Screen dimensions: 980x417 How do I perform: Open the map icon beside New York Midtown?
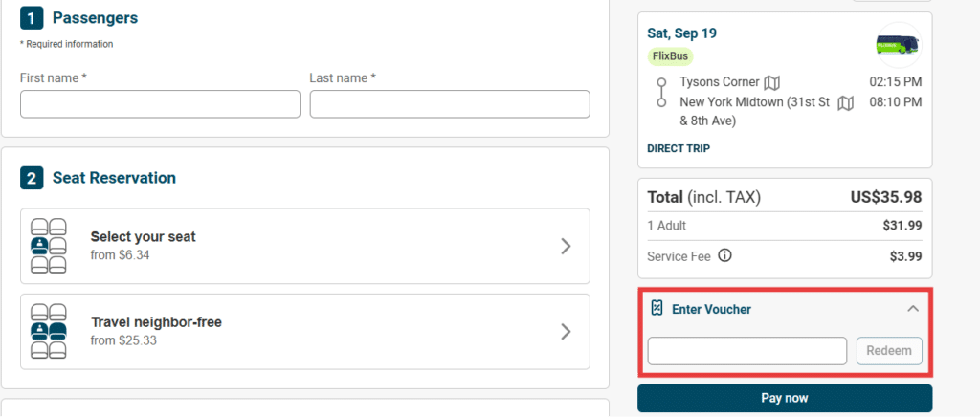point(846,102)
